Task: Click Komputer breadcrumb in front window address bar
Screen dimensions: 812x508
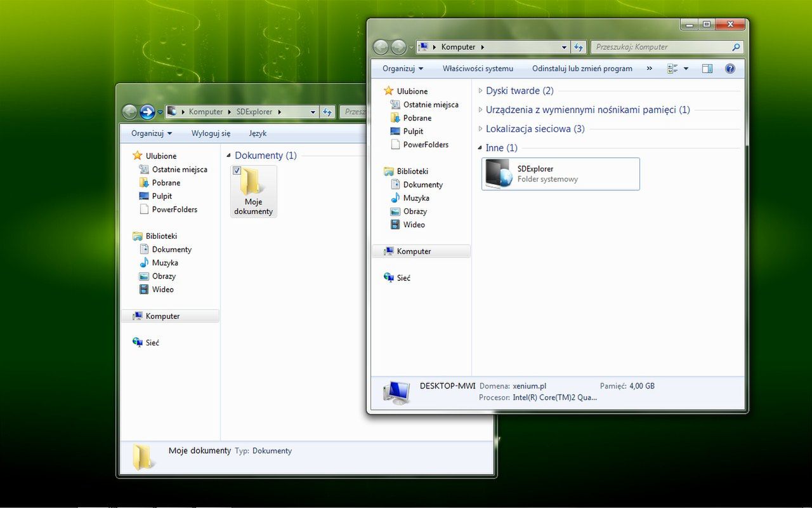Action: (x=458, y=47)
